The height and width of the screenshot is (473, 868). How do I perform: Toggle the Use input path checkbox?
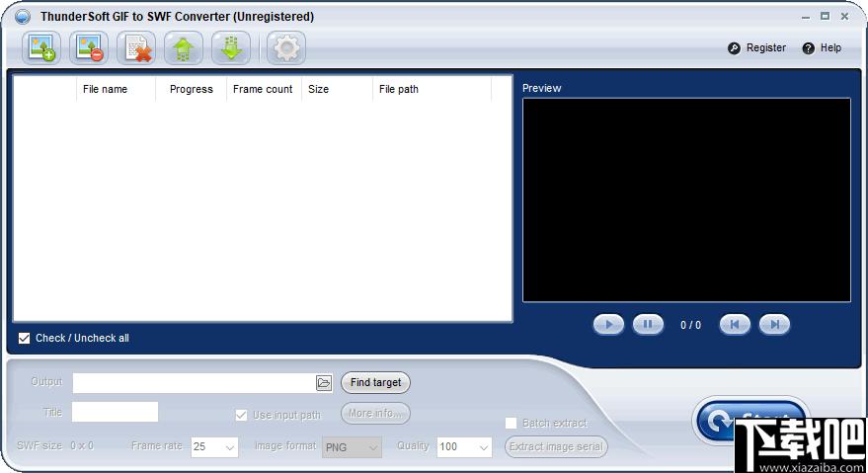point(241,415)
